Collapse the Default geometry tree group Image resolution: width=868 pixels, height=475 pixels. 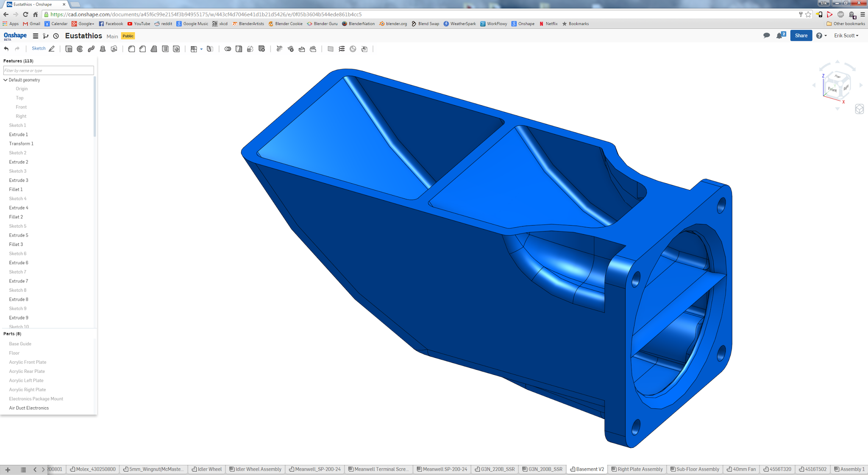click(6, 80)
